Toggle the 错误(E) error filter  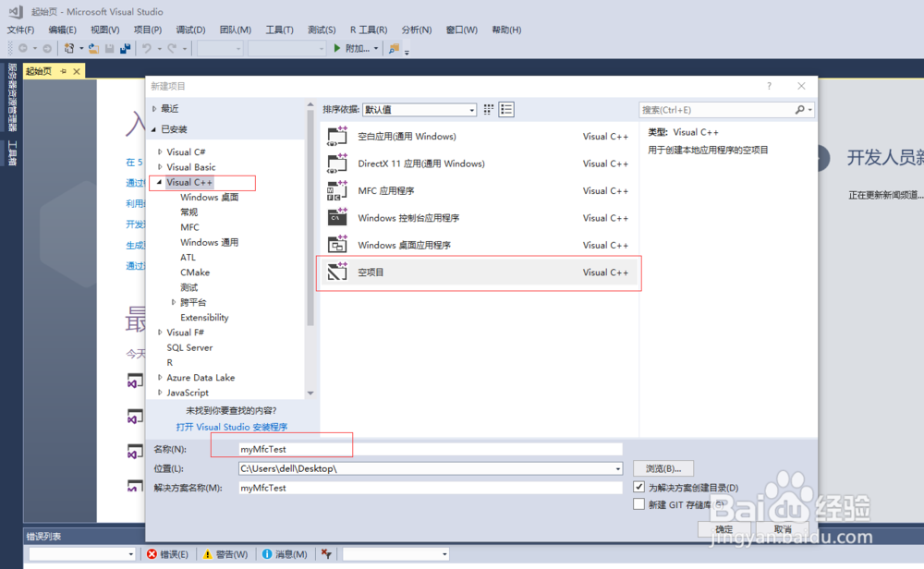[168, 554]
